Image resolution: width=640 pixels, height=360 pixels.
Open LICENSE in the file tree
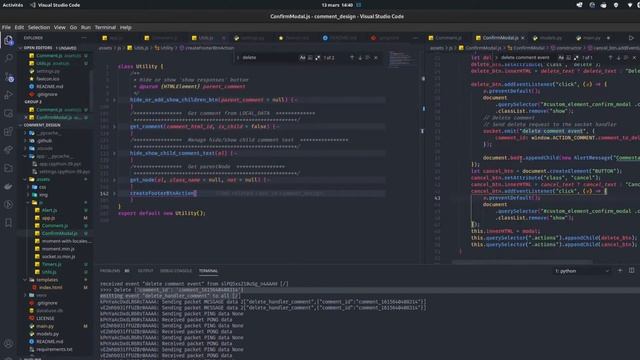[45, 318]
